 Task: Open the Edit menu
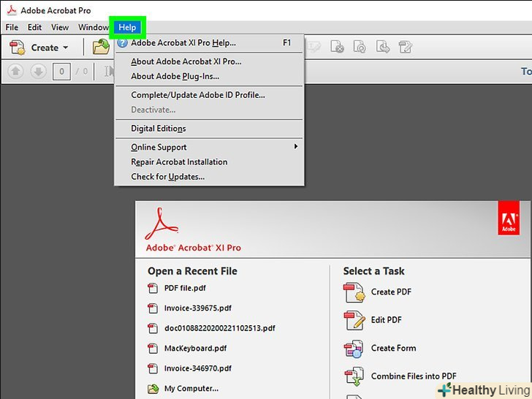[x=34, y=27]
